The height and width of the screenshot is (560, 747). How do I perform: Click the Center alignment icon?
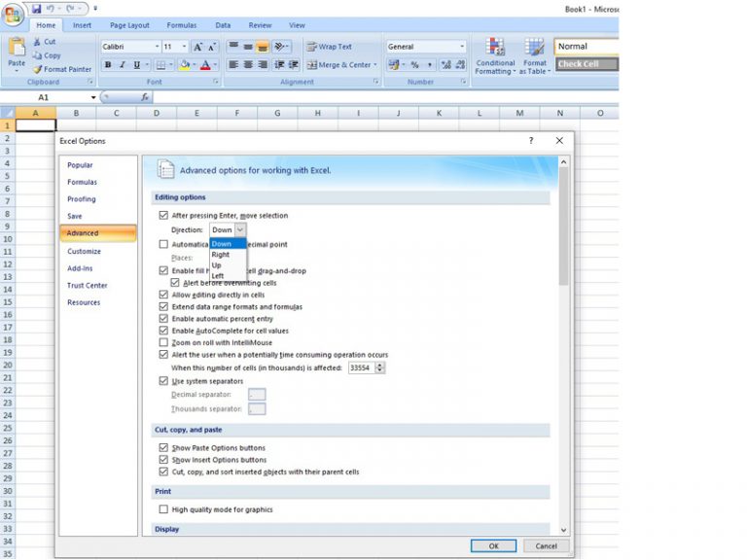pyautogui.click(x=248, y=64)
